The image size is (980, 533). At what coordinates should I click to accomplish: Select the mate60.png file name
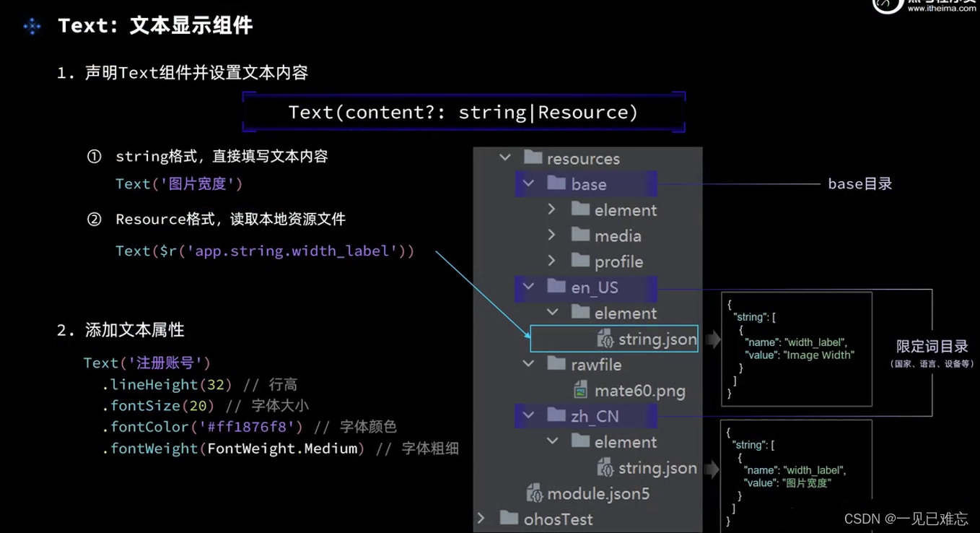640,391
